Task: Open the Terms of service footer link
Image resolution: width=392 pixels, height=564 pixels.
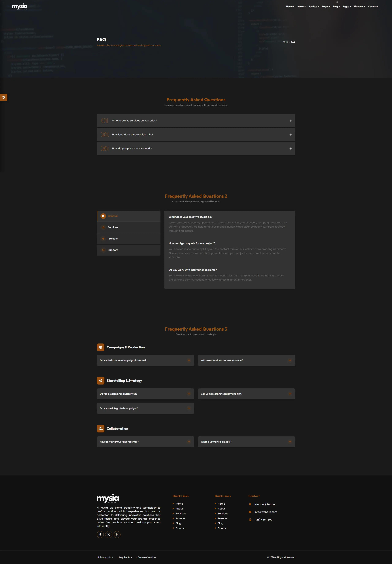Action: pyautogui.click(x=147, y=557)
